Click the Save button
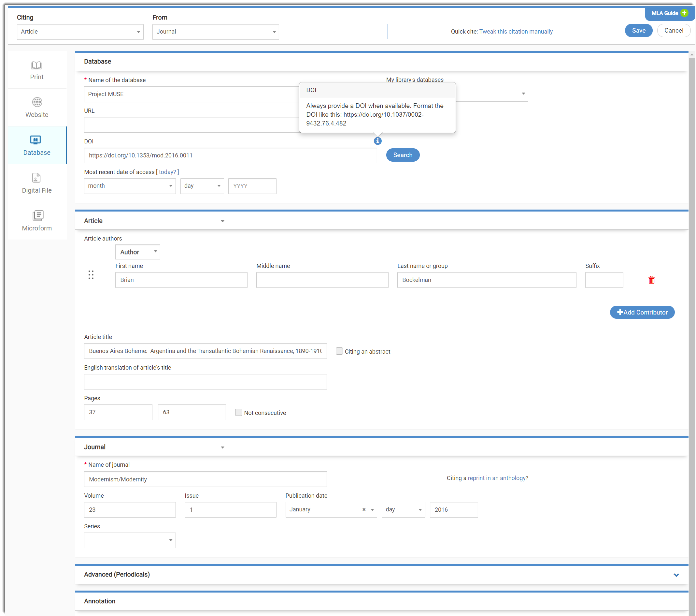The image size is (696, 616). click(x=638, y=31)
